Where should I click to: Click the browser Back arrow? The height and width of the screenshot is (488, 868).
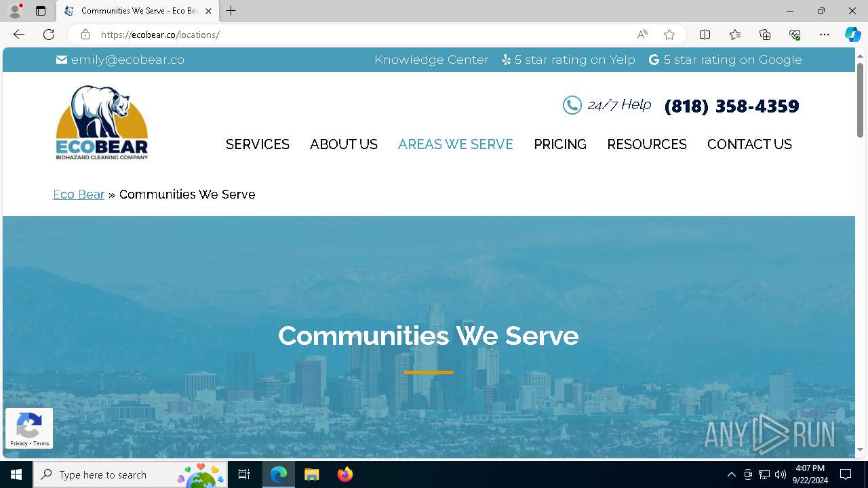[x=19, y=35]
